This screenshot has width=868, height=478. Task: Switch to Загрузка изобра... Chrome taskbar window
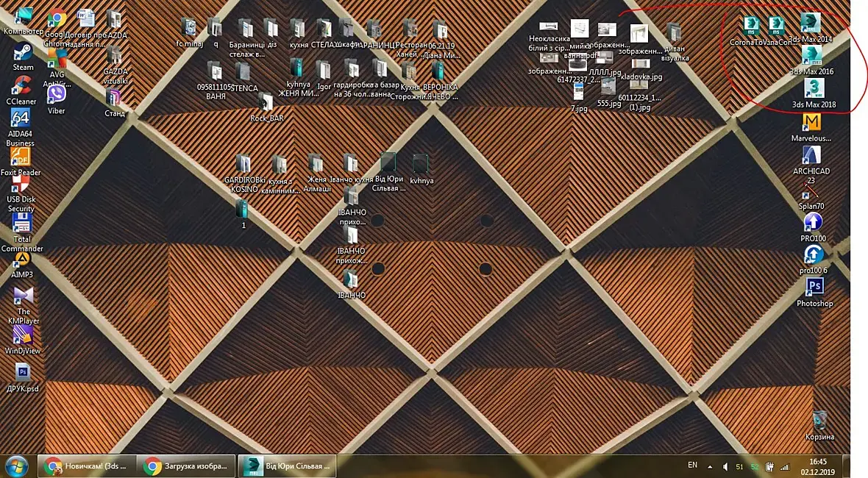187,466
